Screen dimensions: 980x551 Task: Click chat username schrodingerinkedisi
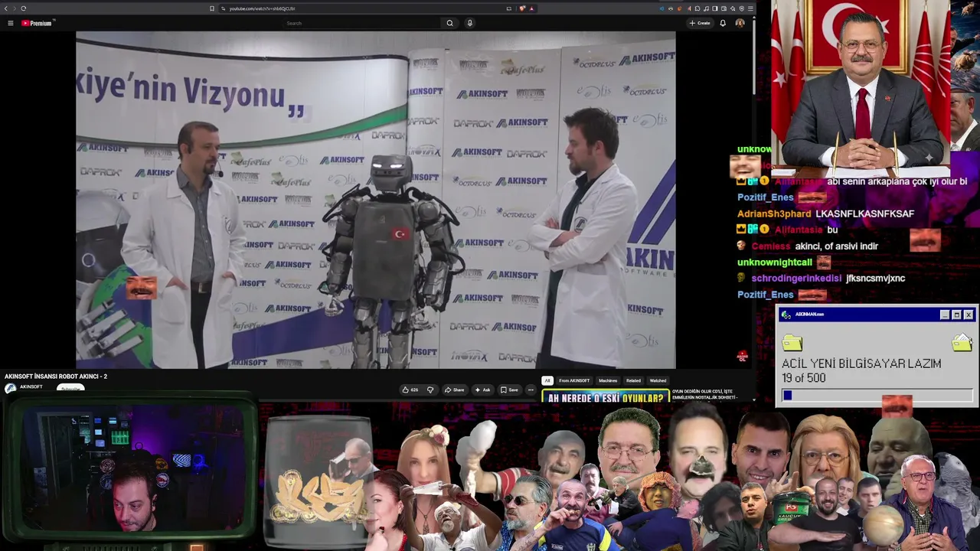pos(796,279)
